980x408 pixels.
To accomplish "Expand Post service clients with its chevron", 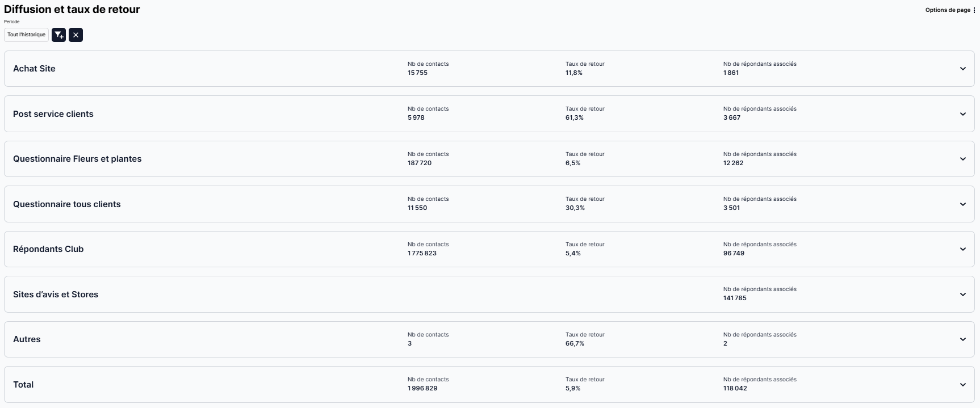I will coord(962,114).
